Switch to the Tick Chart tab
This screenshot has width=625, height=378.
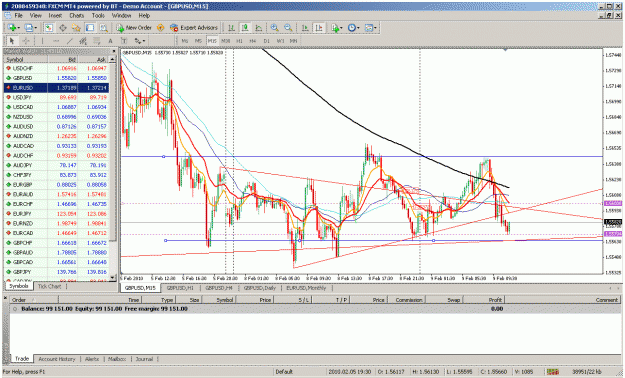[x=49, y=286]
